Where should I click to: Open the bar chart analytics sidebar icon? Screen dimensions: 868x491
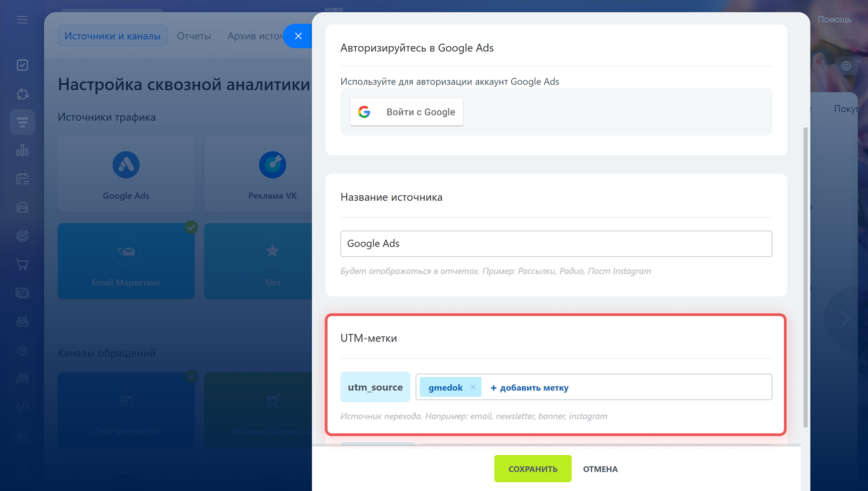(22, 150)
